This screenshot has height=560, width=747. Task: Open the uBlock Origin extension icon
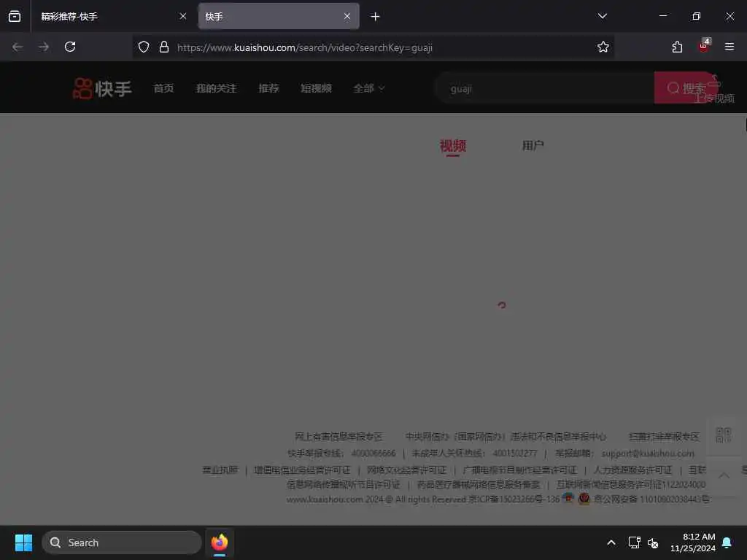point(704,46)
